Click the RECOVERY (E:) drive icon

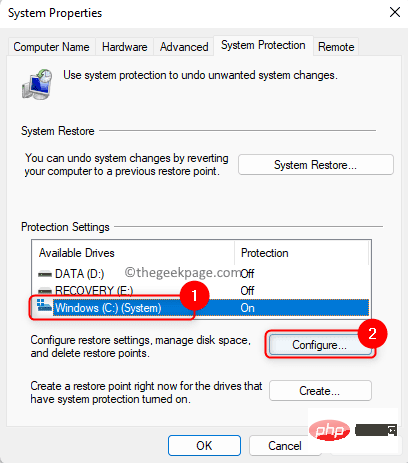(45, 291)
